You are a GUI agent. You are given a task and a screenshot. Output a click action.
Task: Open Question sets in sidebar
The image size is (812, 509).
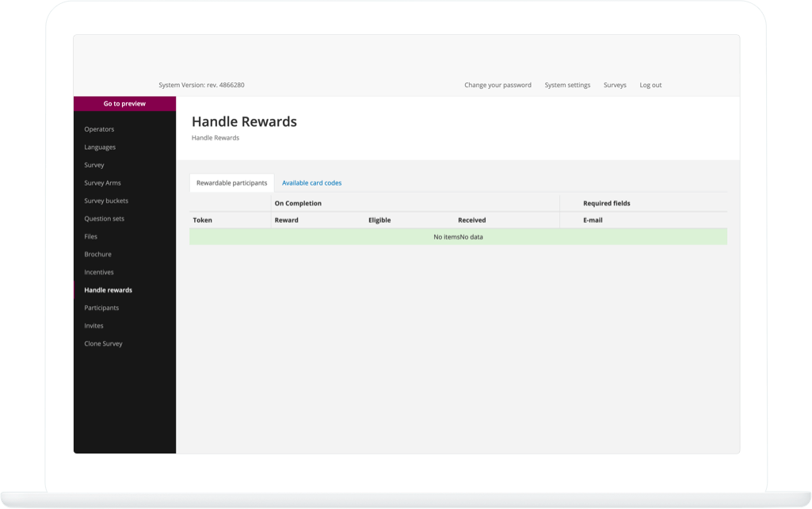pos(104,219)
